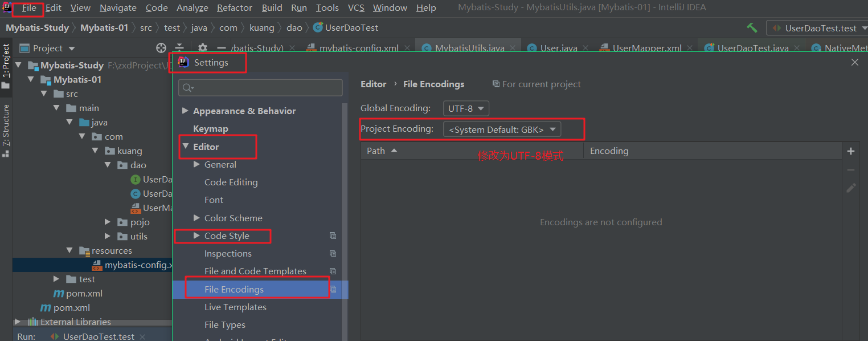This screenshot has width=868, height=341.
Task: Click the Encoding column header
Action: [x=713, y=151]
